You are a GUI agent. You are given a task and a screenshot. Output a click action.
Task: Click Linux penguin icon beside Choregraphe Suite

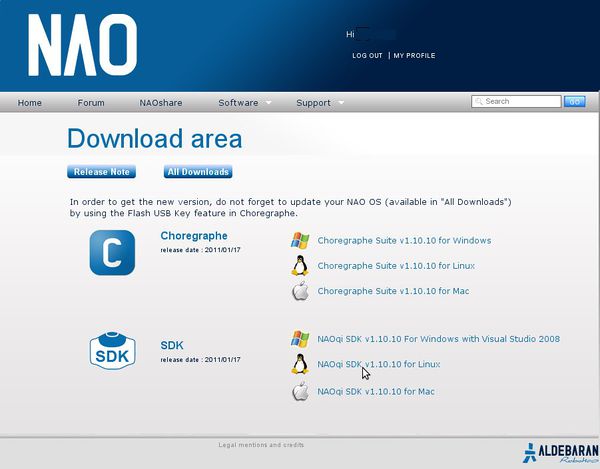coord(299,266)
